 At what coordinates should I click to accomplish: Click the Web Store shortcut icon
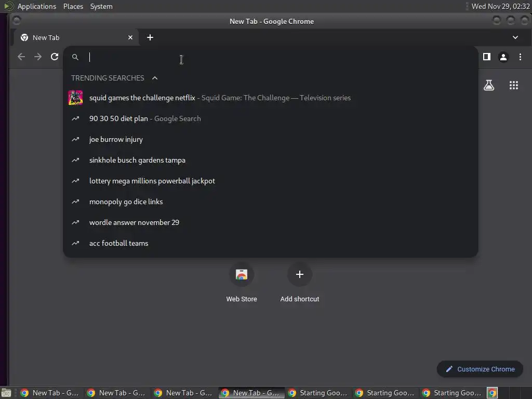[x=242, y=274]
